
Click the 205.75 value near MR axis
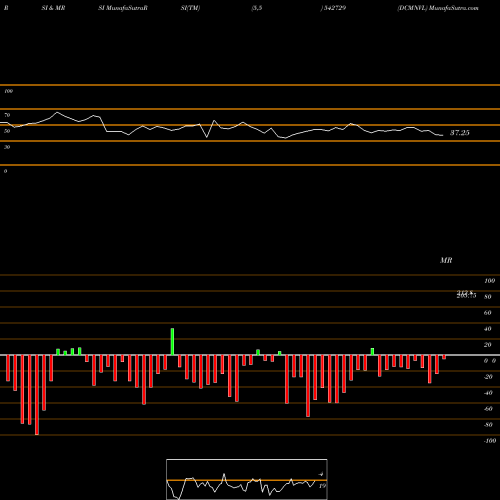click(466, 296)
